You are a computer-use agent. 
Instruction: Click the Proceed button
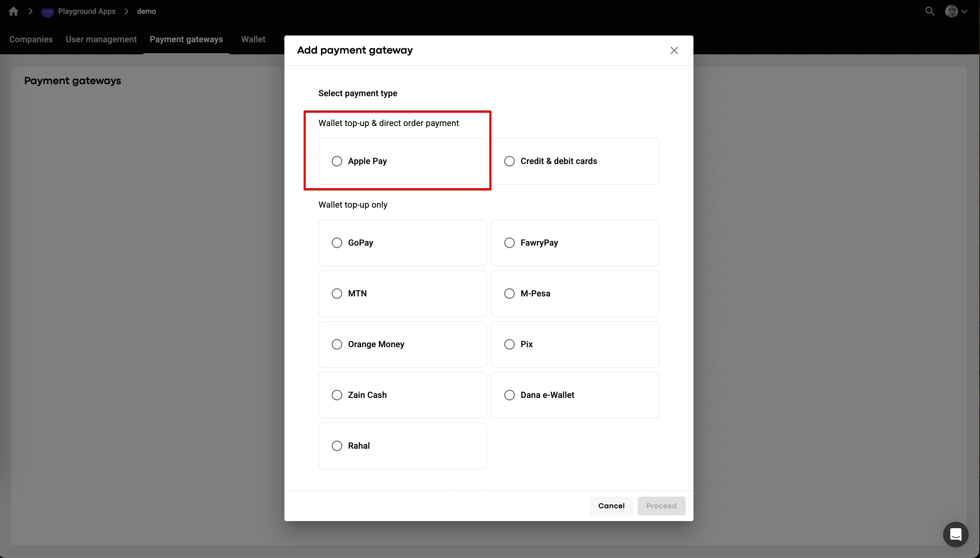click(x=661, y=506)
